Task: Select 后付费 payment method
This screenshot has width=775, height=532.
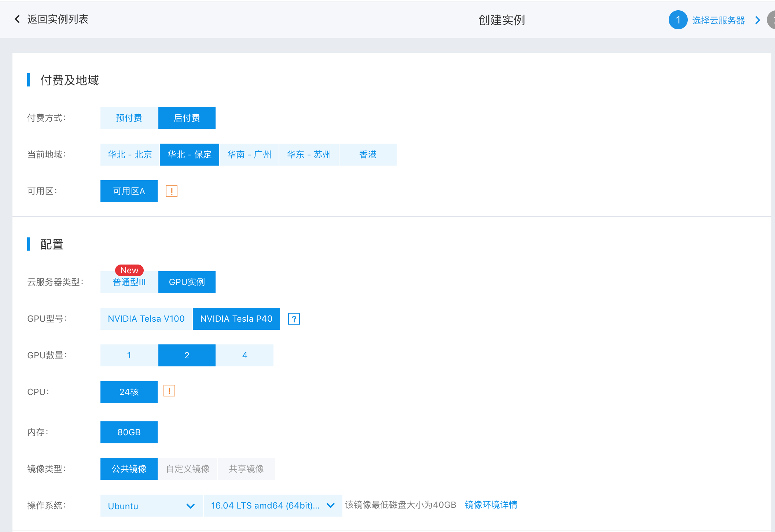Action: 187,118
